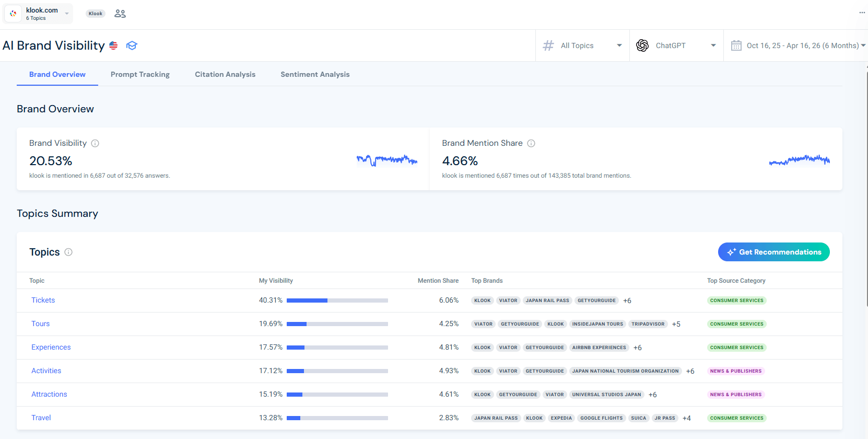Click INSIDEJAPAN TOURS brand tag
Screen dimensions: 868x439
[x=597, y=324]
